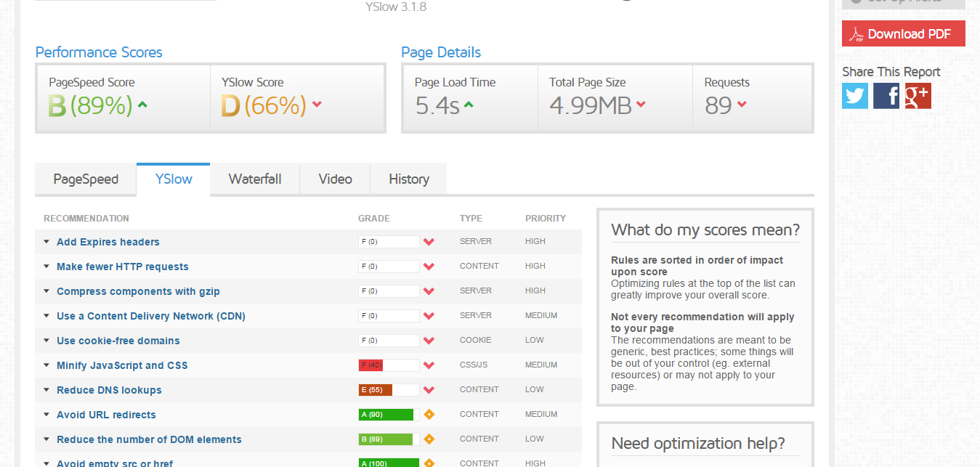Click red down arrow beside Add Expires headers
The image size is (980, 467).
pyautogui.click(x=429, y=242)
